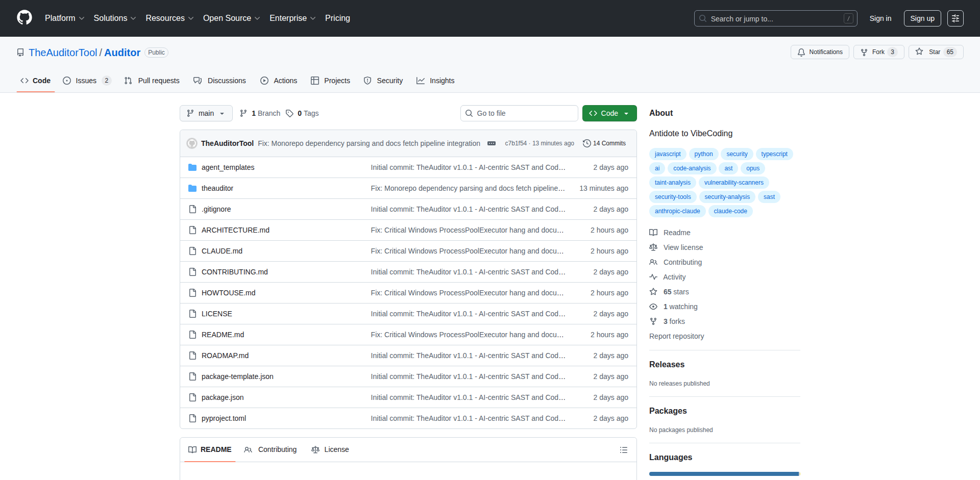Open the Resources dropdown menu
Viewport: 980px width, 480px height.
point(169,18)
